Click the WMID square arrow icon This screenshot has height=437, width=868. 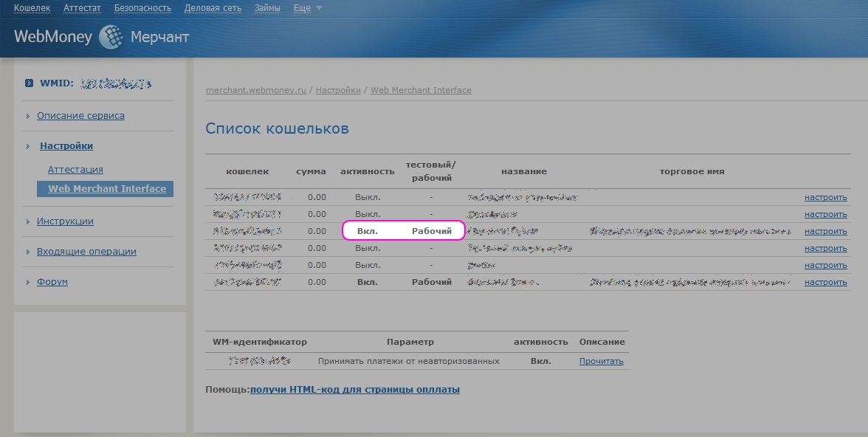tap(30, 83)
